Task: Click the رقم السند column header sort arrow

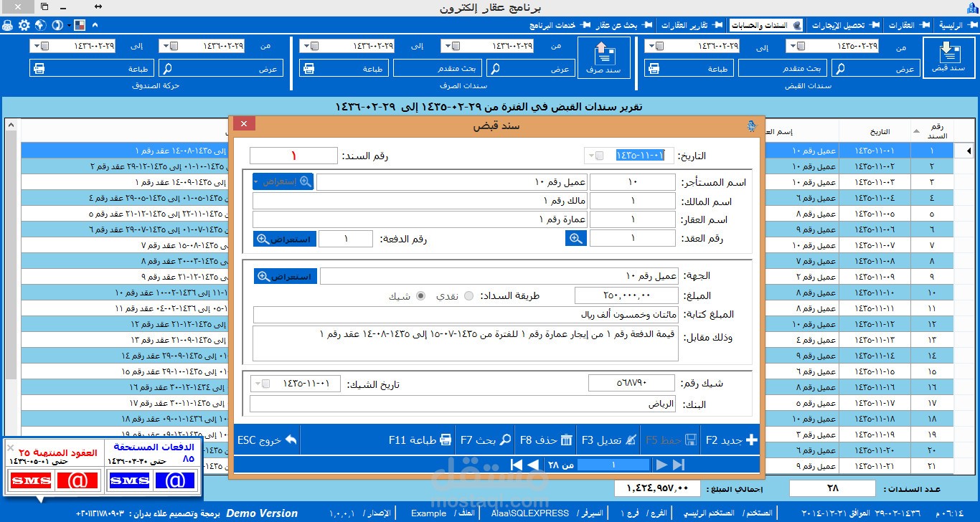Action: click(x=916, y=131)
